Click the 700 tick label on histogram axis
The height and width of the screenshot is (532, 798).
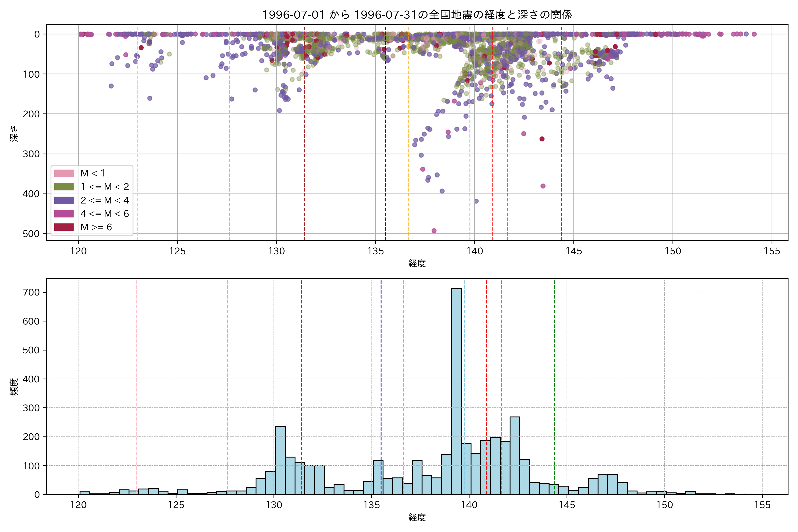[31, 292]
